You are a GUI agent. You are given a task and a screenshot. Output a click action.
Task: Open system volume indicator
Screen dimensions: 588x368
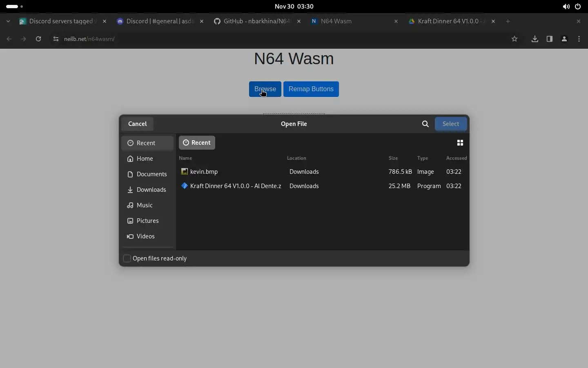tap(566, 7)
